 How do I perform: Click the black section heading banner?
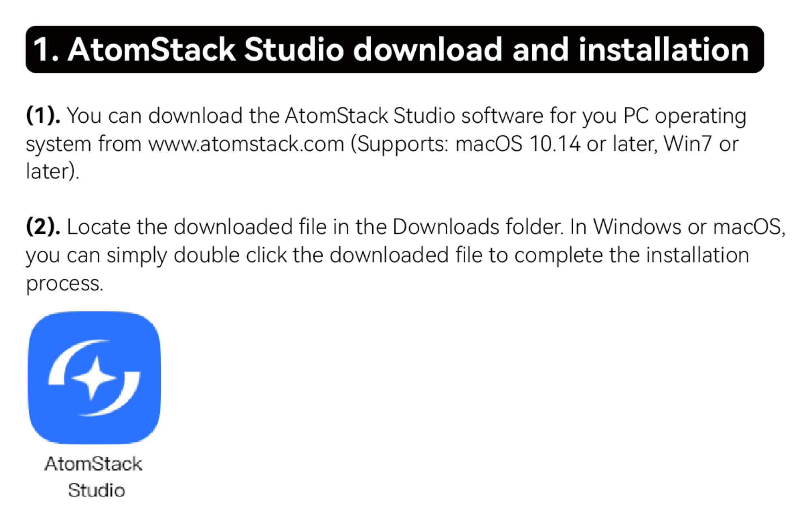click(x=395, y=50)
